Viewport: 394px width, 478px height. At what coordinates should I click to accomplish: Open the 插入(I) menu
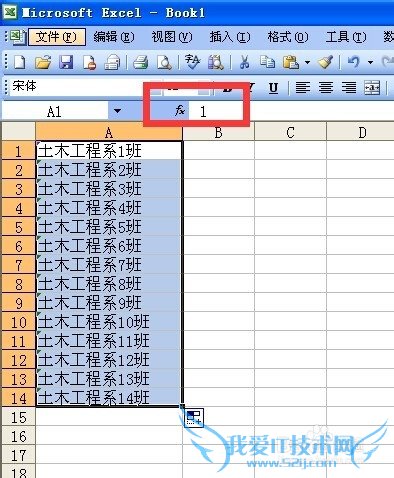(x=230, y=37)
